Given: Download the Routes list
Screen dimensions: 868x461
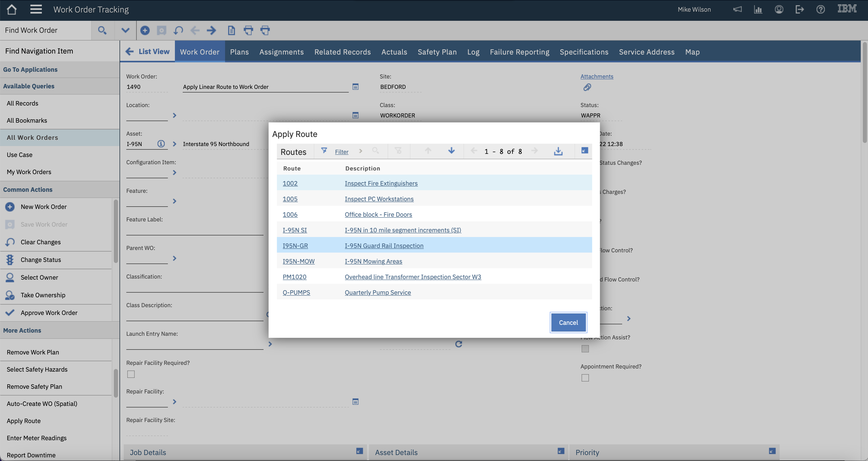Looking at the screenshot, I should click(558, 151).
